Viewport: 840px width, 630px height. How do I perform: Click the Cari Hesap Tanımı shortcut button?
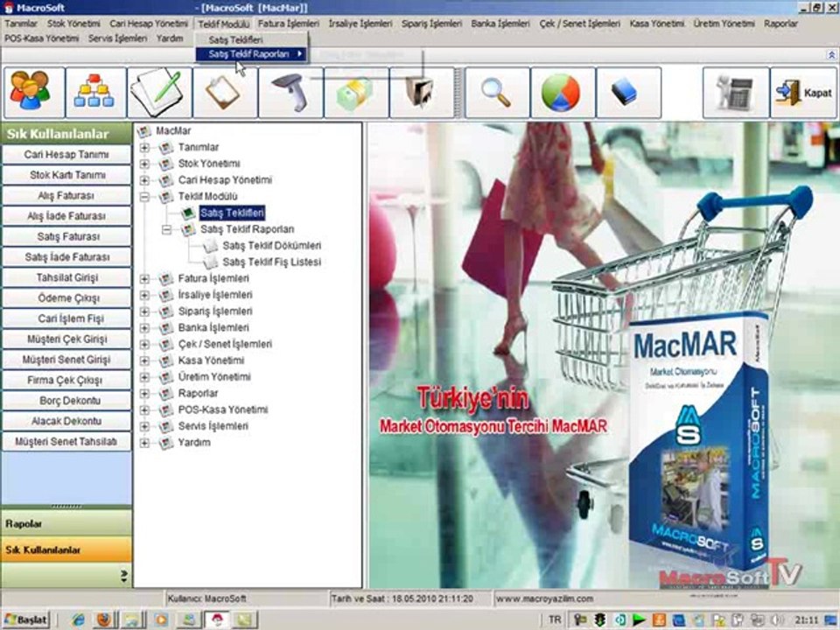pyautogui.click(x=66, y=154)
